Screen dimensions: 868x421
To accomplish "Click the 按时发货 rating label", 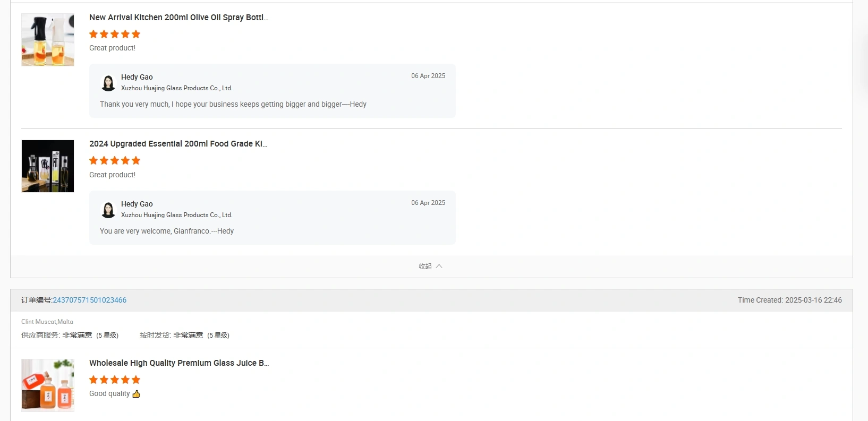I will (155, 335).
